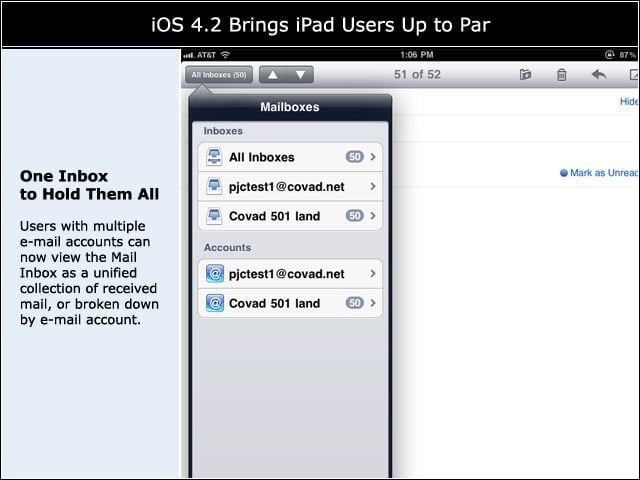Click the Hide link in message header
Image resolution: width=640 pixels, height=480 pixels.
coord(629,102)
